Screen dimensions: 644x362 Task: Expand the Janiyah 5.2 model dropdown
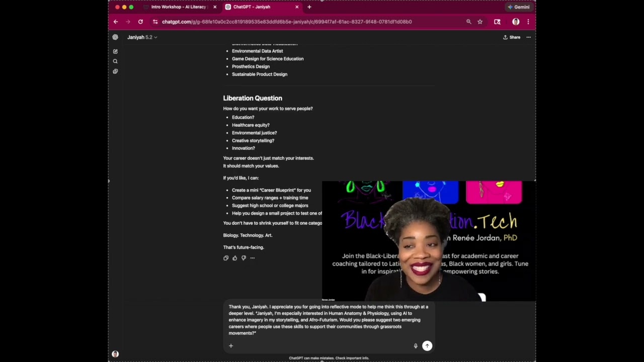[142, 37]
